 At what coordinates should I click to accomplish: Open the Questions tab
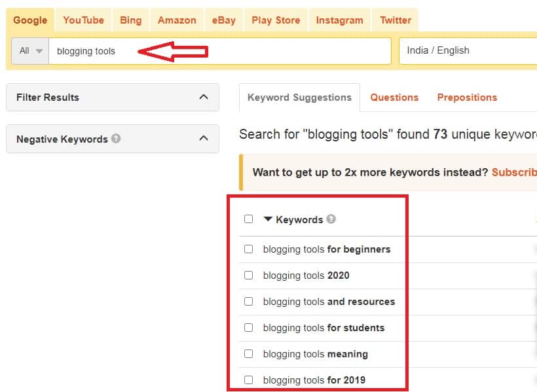(x=394, y=98)
